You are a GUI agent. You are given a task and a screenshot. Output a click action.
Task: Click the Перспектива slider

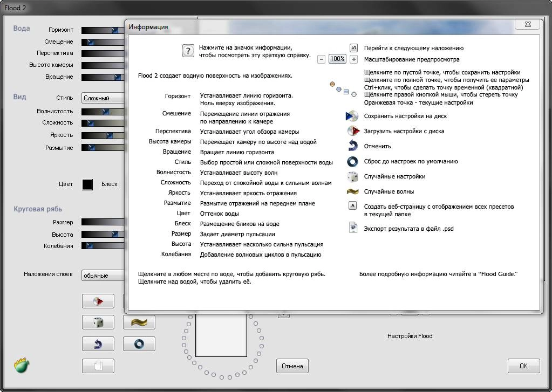pos(103,53)
